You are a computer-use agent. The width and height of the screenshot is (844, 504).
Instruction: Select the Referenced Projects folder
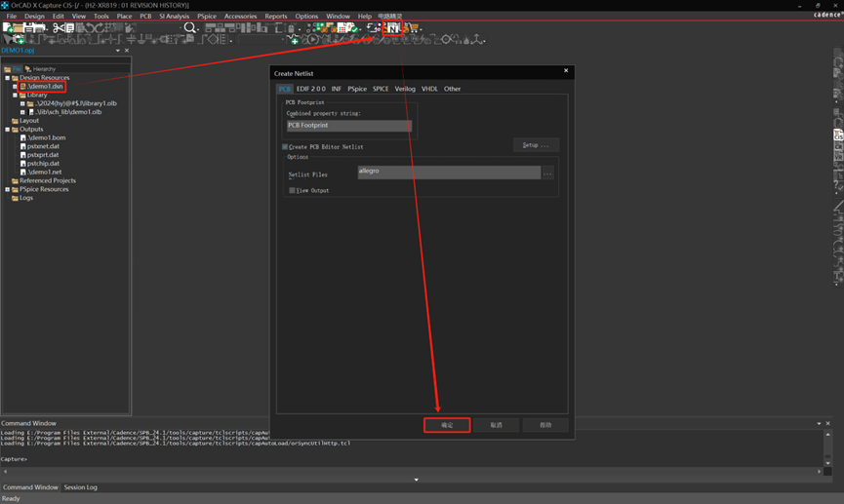point(48,180)
